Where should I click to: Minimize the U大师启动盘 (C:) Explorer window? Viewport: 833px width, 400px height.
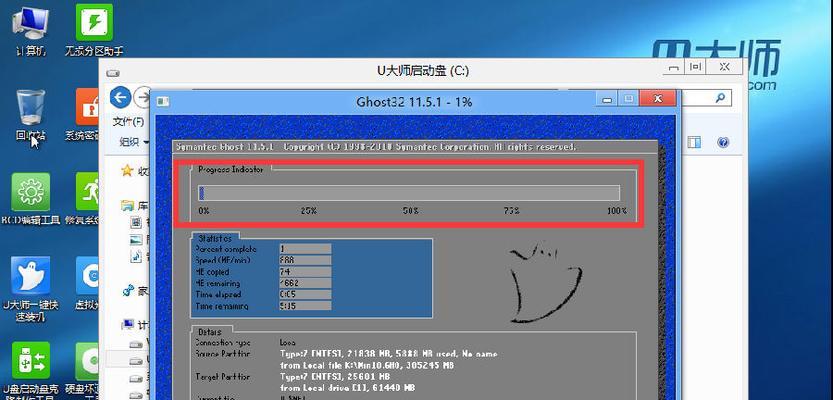point(674,67)
